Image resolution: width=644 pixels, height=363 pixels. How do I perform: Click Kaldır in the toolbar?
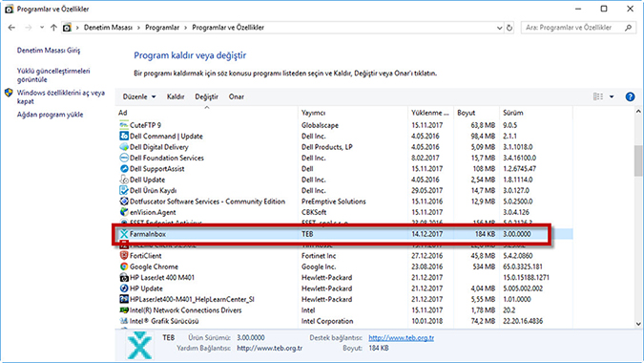pos(176,96)
